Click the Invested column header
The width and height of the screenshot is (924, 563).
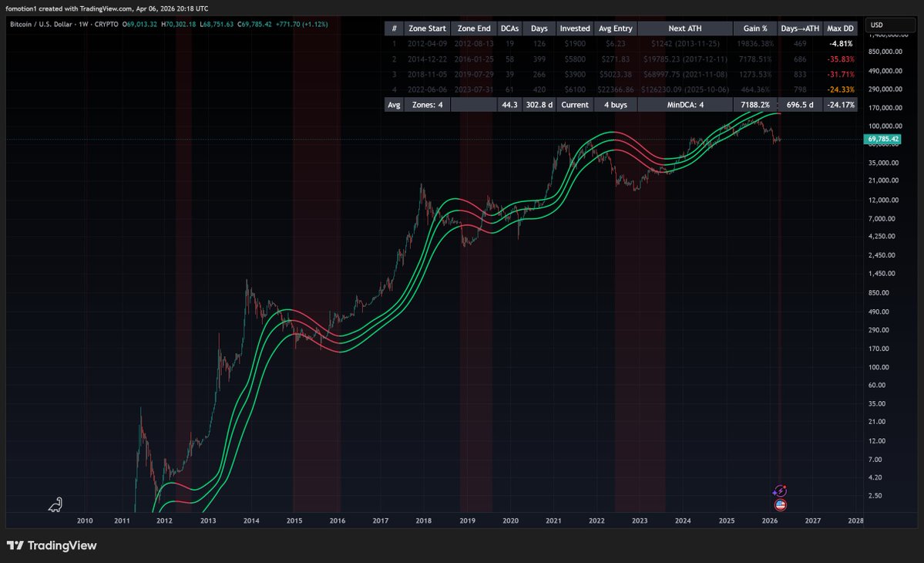575,29
